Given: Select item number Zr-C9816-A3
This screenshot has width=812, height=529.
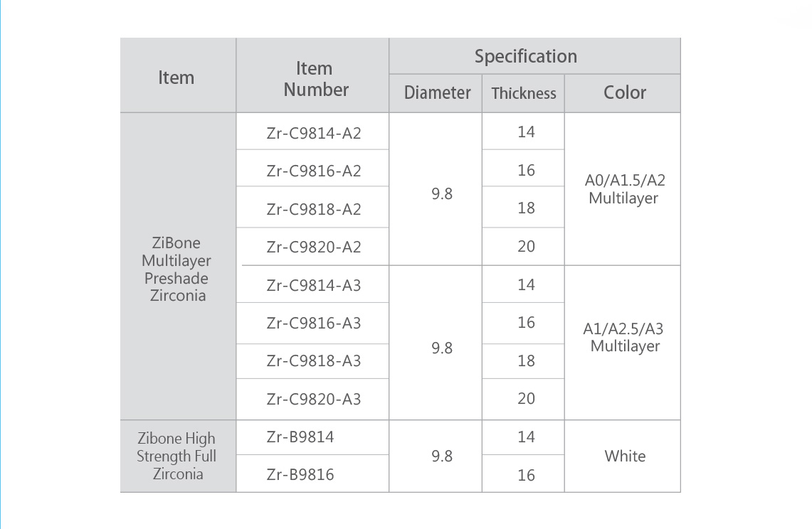Looking at the screenshot, I should (314, 323).
